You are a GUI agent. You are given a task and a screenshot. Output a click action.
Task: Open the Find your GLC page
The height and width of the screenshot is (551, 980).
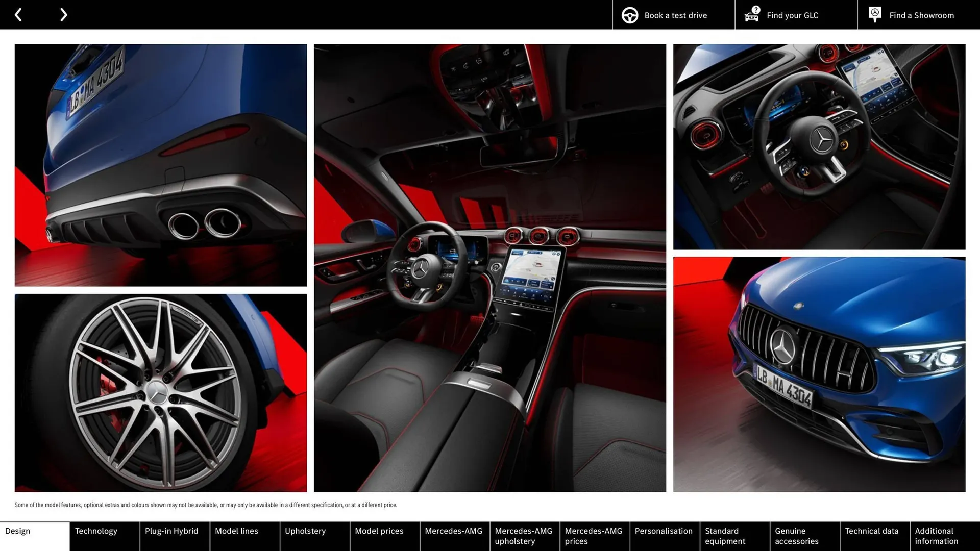[792, 15]
